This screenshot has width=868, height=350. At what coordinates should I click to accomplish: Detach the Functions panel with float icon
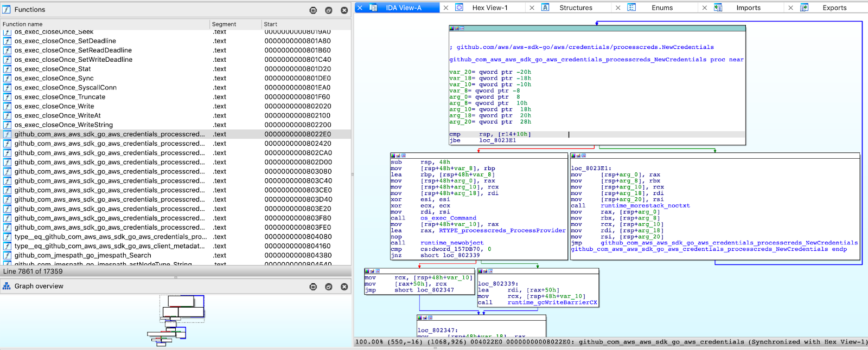tap(328, 10)
